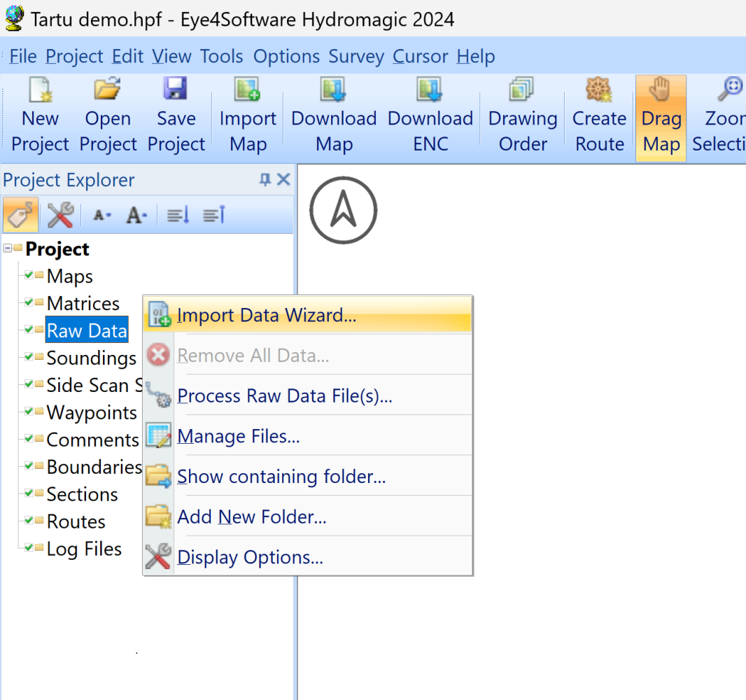The width and height of the screenshot is (746, 700).
Task: Collapse the Project root tree node
Action: click(x=8, y=248)
